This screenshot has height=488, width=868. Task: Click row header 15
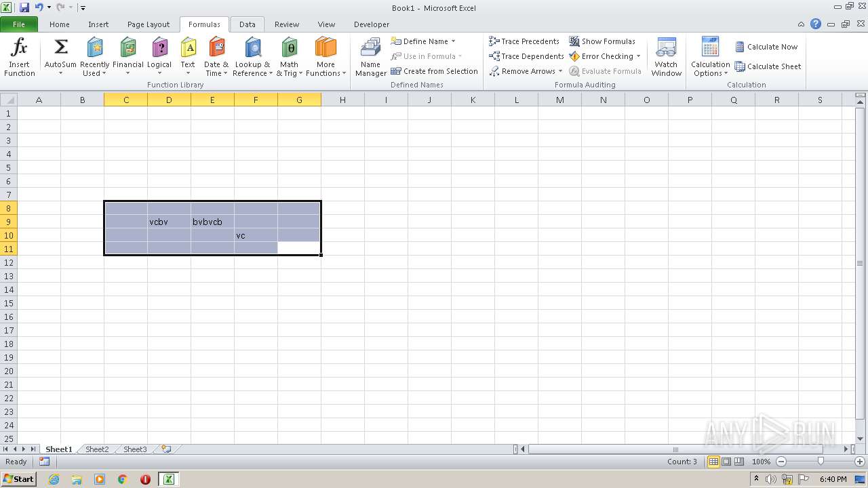[8, 303]
